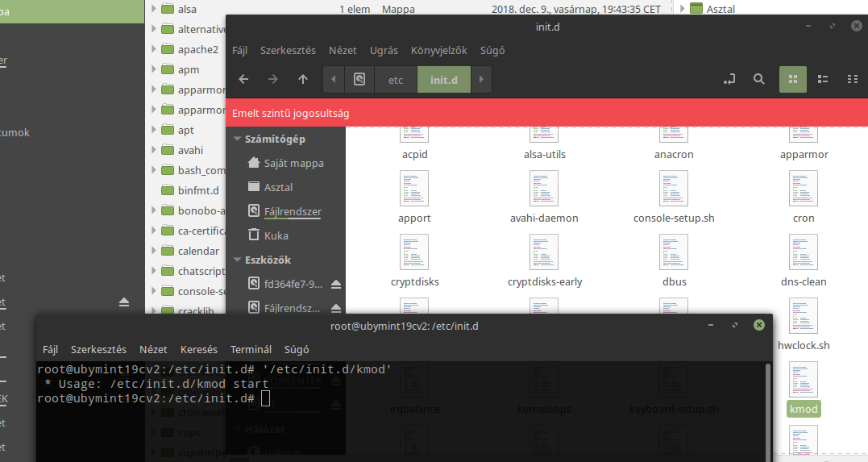The height and width of the screenshot is (462, 868).
Task: Open Keresés menu in terminal
Action: 199,350
